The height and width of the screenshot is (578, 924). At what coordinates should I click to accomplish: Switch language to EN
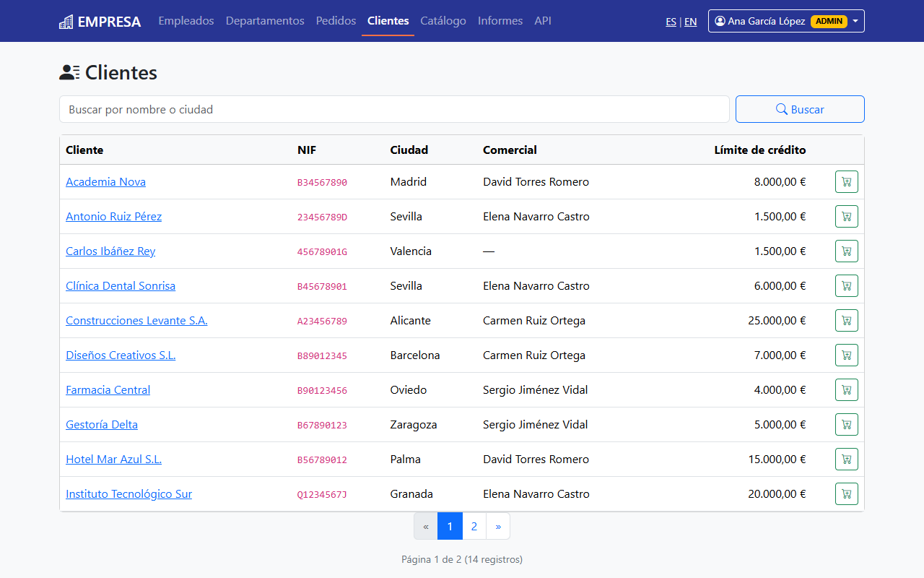tap(691, 22)
